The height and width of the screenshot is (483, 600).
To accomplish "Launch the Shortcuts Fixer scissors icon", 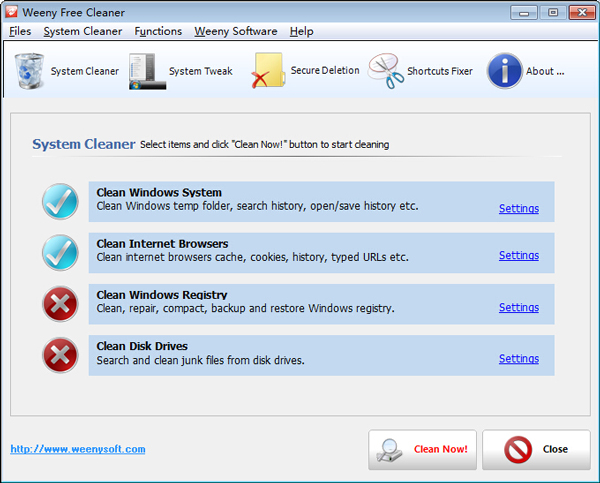I will [x=386, y=71].
